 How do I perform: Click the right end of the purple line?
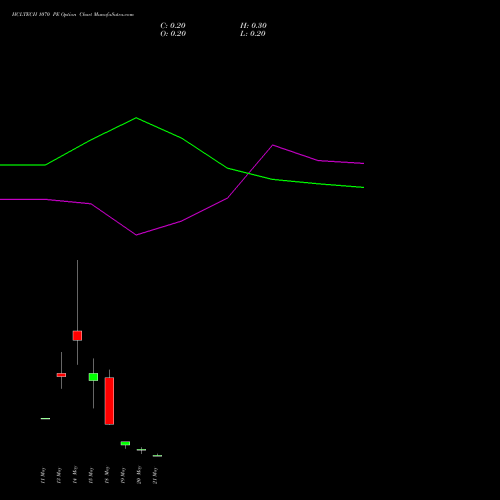[x=363, y=163]
